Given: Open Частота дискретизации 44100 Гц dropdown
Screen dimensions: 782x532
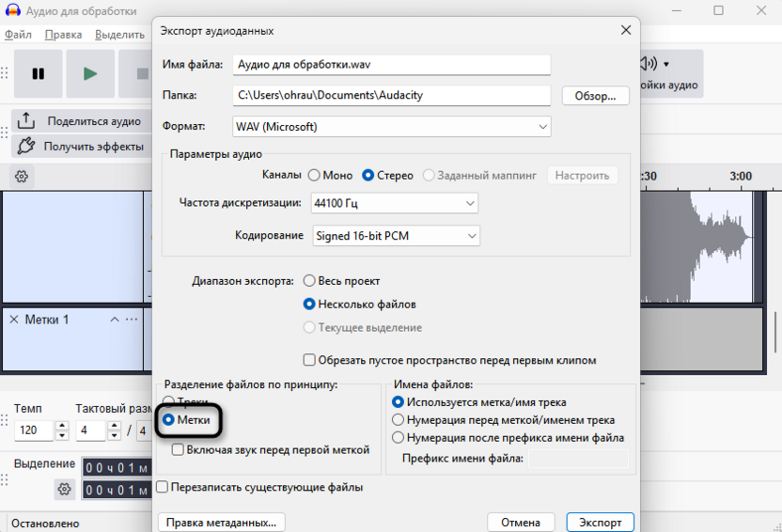Looking at the screenshot, I should pyautogui.click(x=394, y=203).
